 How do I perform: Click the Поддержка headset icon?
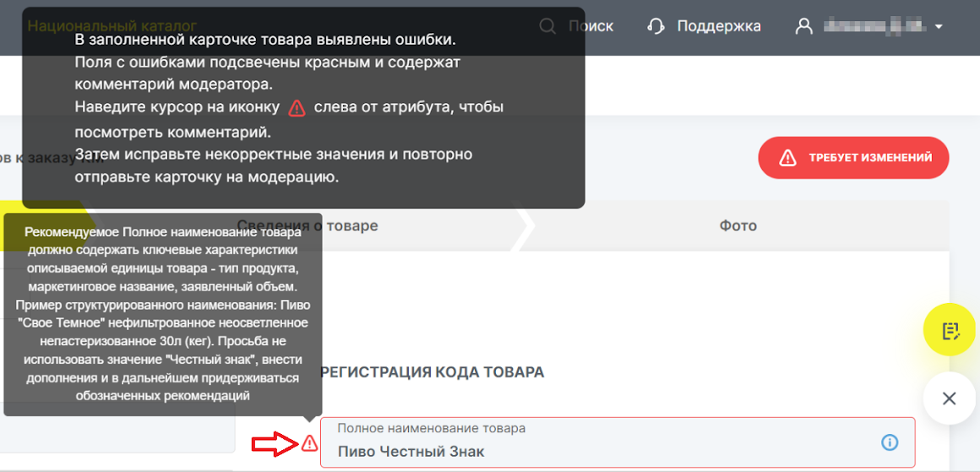click(x=656, y=26)
